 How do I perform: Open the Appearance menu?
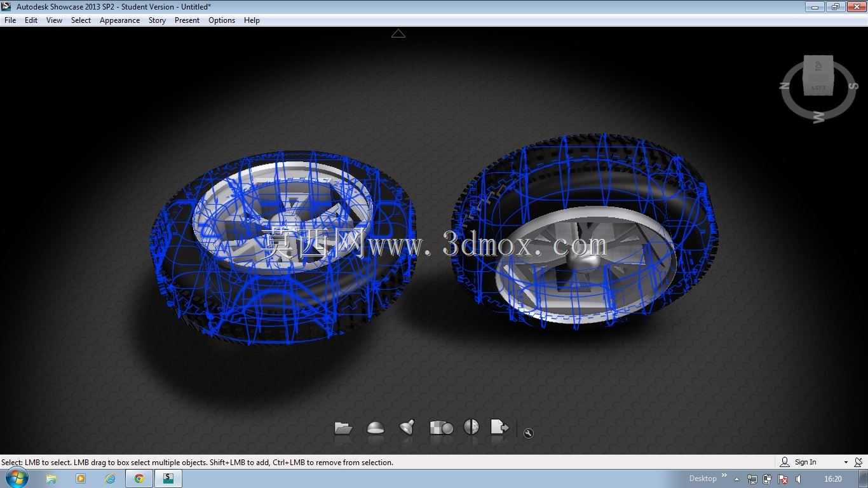coord(119,20)
